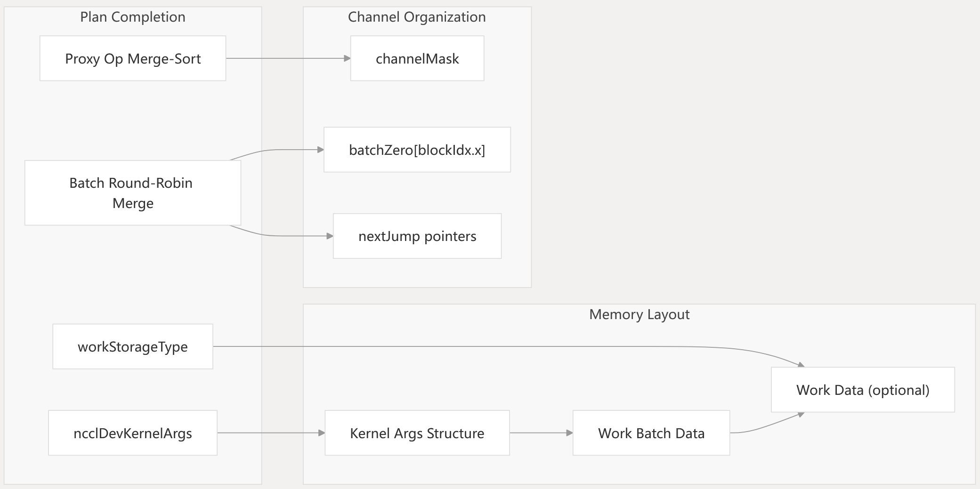Click the Channel Organization group title

417,17
